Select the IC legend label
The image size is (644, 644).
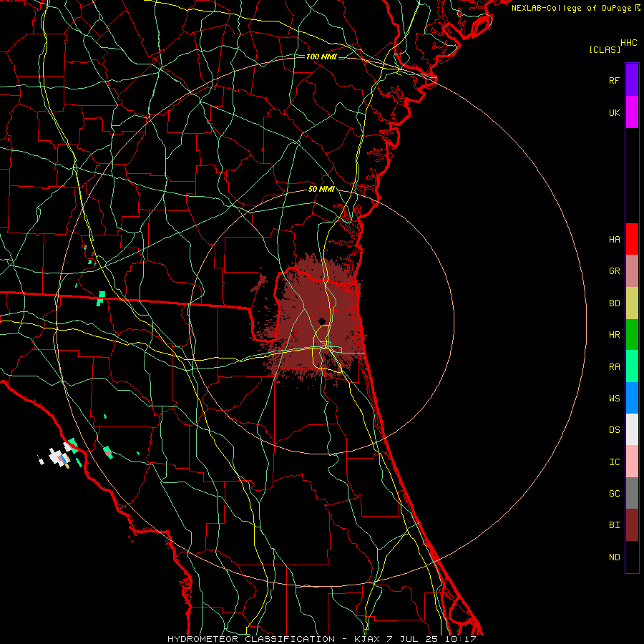pyautogui.click(x=614, y=462)
